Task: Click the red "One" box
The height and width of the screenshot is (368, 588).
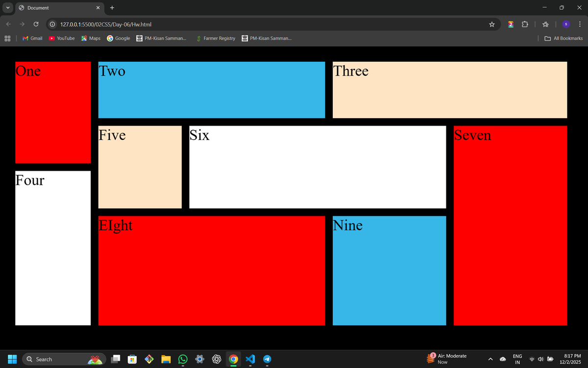Action: 53,112
